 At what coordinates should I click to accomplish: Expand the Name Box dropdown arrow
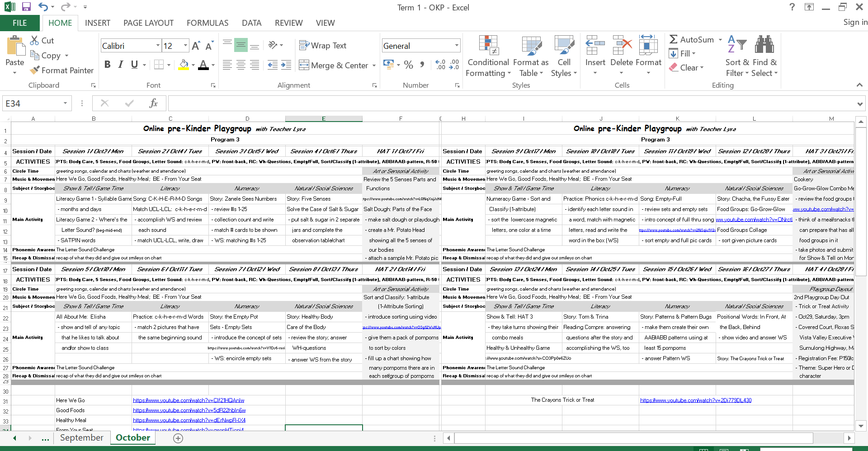65,103
